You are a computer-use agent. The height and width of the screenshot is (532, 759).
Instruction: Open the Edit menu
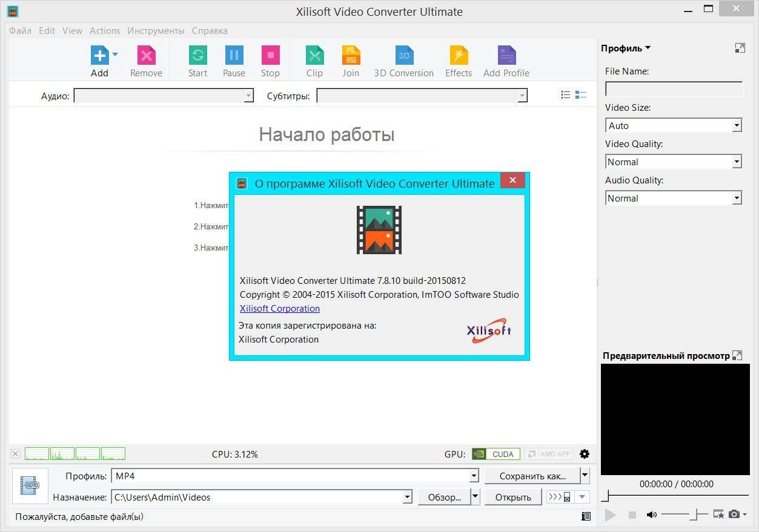(x=47, y=31)
